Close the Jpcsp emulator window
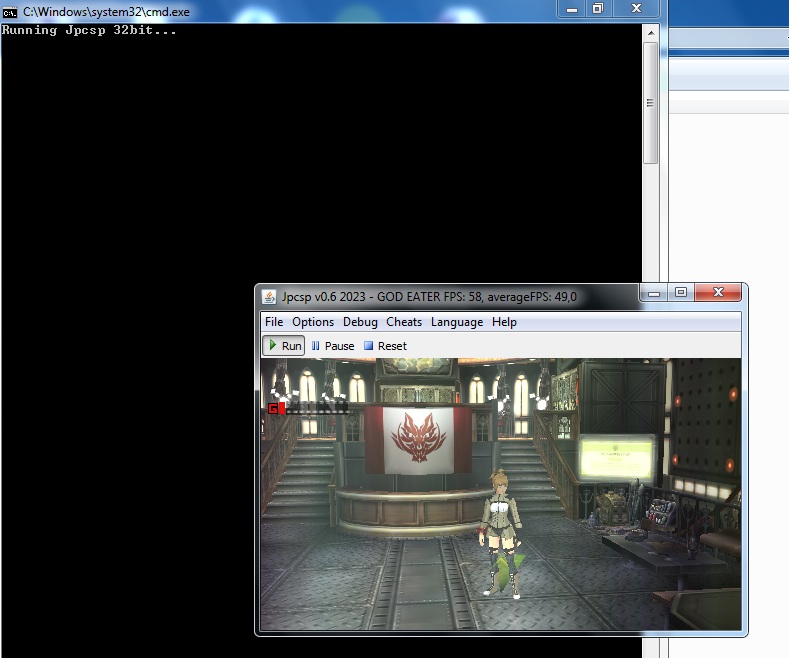 point(718,293)
